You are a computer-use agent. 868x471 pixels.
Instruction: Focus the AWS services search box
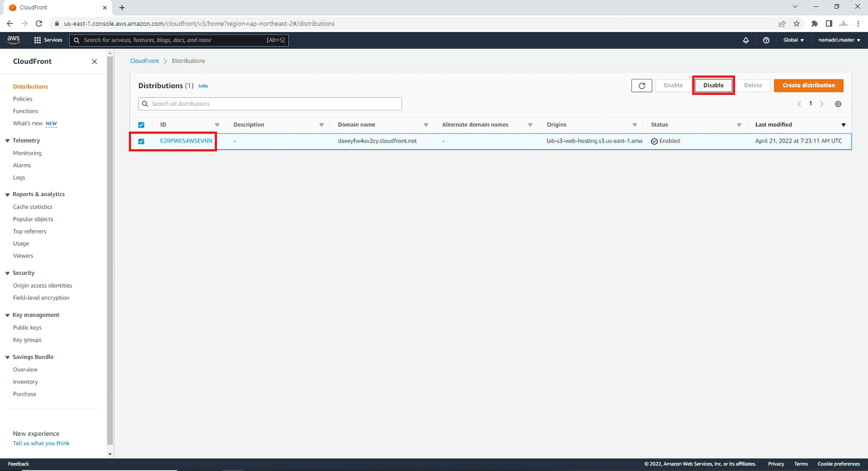pos(179,40)
